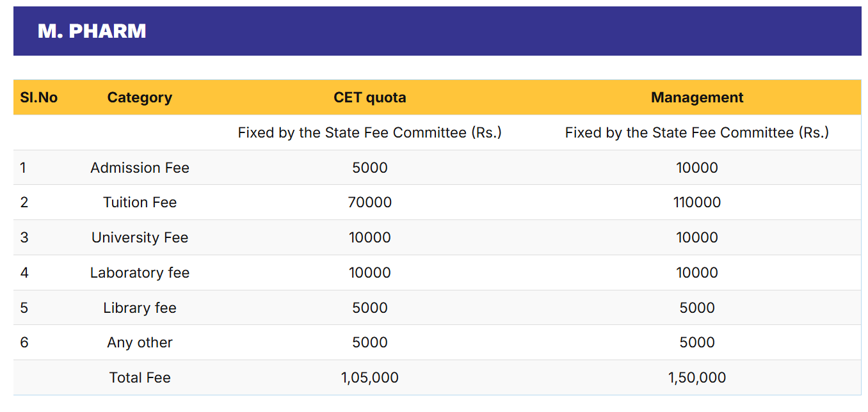Click serial number 4 in the table
The width and height of the screenshot is (868, 412).
point(24,273)
